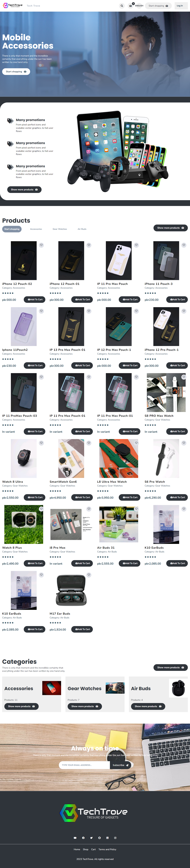The height and width of the screenshot is (868, 190).
Task: Toggle wishlist heart on Watch 8 Ultra
Action: [x=41, y=443]
